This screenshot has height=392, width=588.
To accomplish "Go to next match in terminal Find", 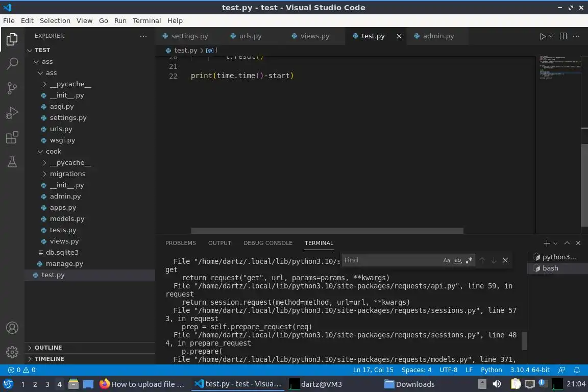I will [x=494, y=260].
